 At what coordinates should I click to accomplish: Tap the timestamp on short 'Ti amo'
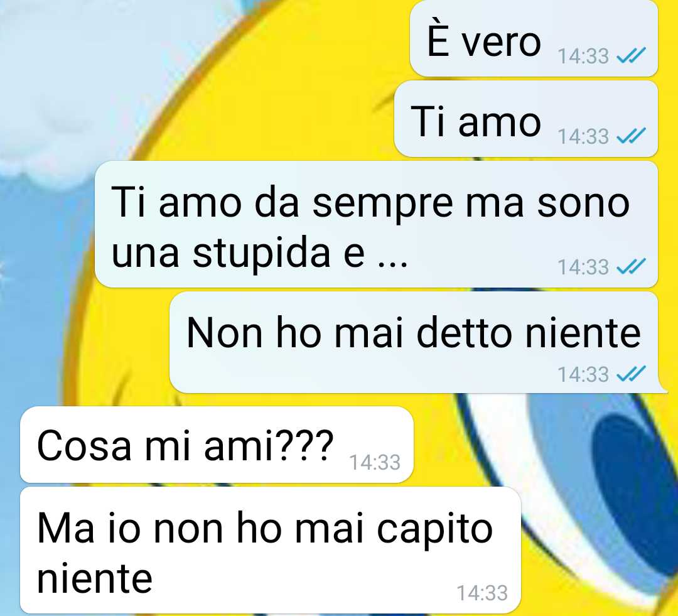[x=583, y=137]
